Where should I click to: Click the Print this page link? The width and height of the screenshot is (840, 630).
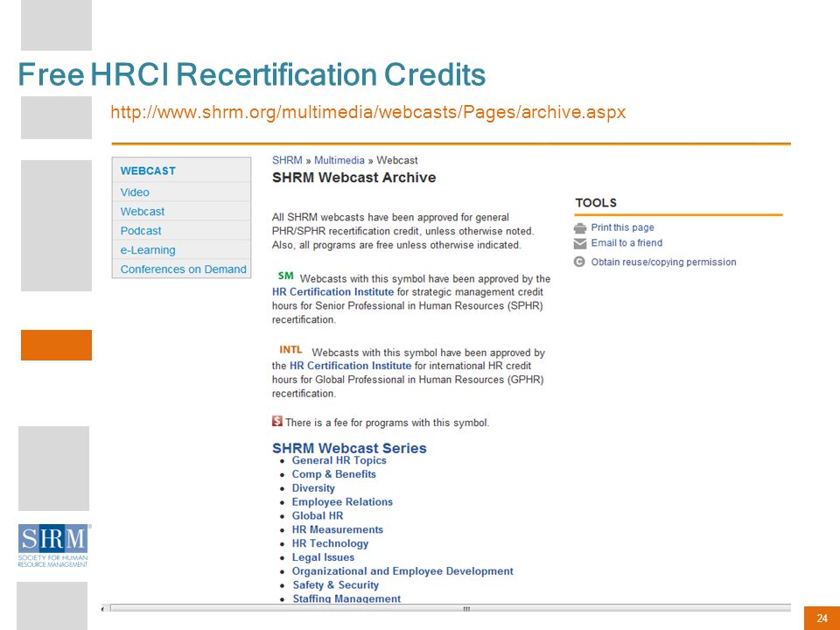[x=622, y=227]
